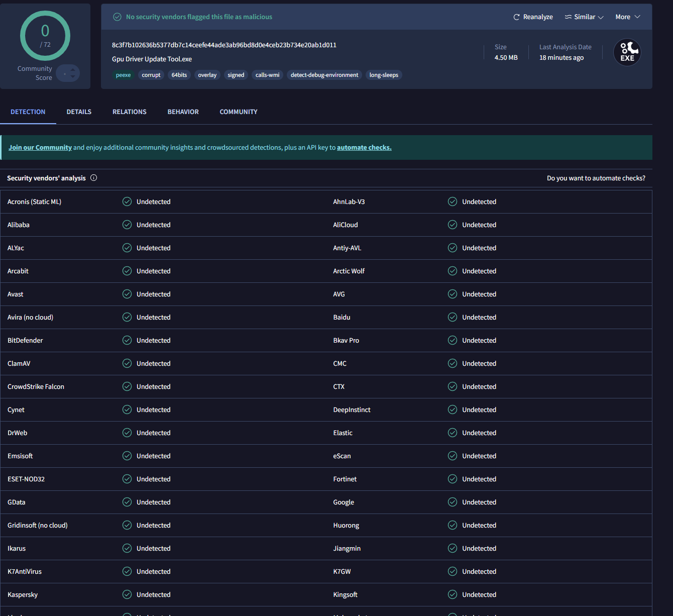Click the EXE file type icon
This screenshot has width=673, height=616.
pyautogui.click(x=627, y=52)
